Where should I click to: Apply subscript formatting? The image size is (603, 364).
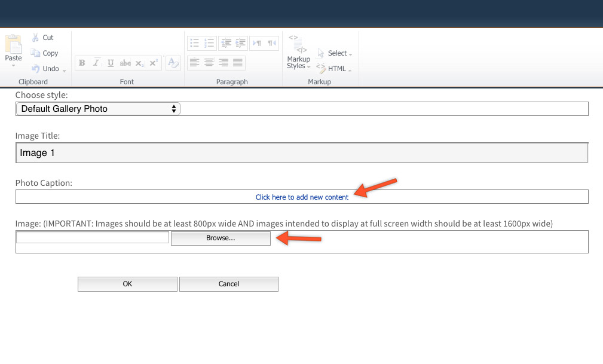139,63
